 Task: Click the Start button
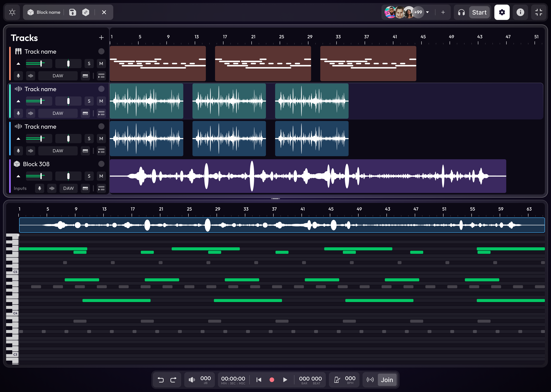(479, 12)
